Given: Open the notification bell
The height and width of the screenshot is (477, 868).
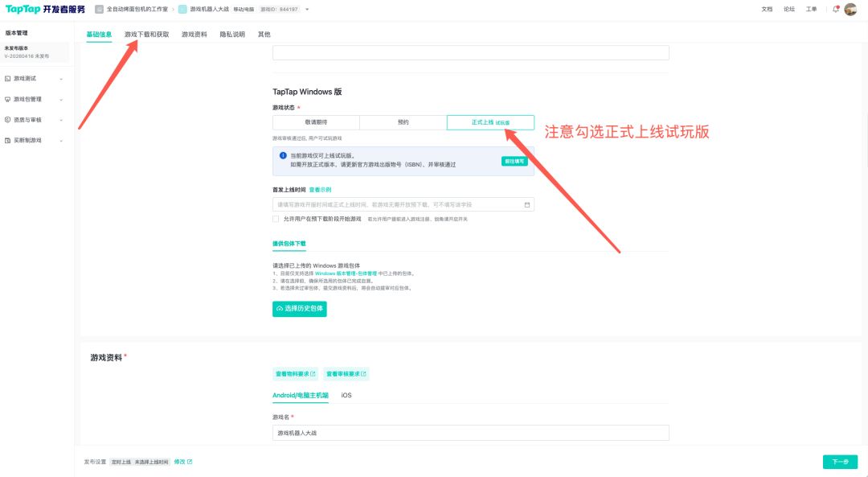Looking at the screenshot, I should tap(836, 9).
